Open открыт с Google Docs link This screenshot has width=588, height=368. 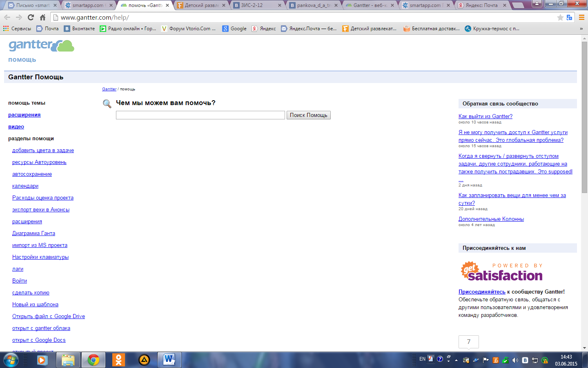tap(39, 340)
